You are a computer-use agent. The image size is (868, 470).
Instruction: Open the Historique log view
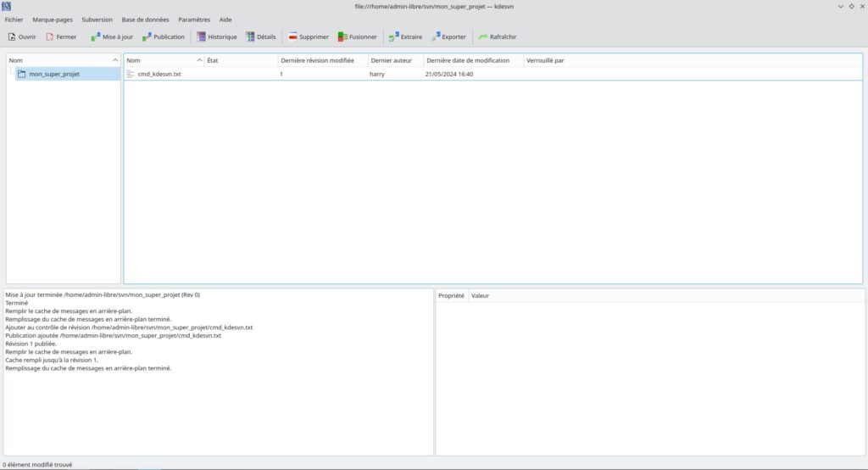coord(216,36)
